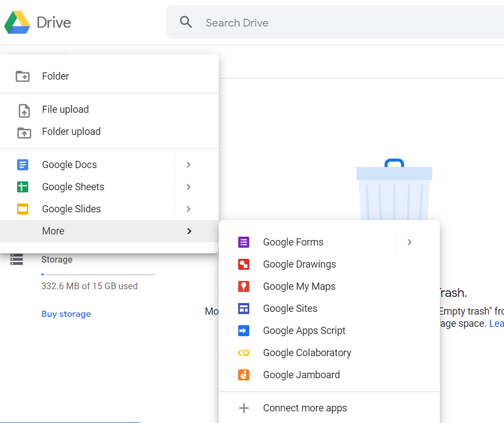Click the purple Google Forms icon

(x=244, y=242)
